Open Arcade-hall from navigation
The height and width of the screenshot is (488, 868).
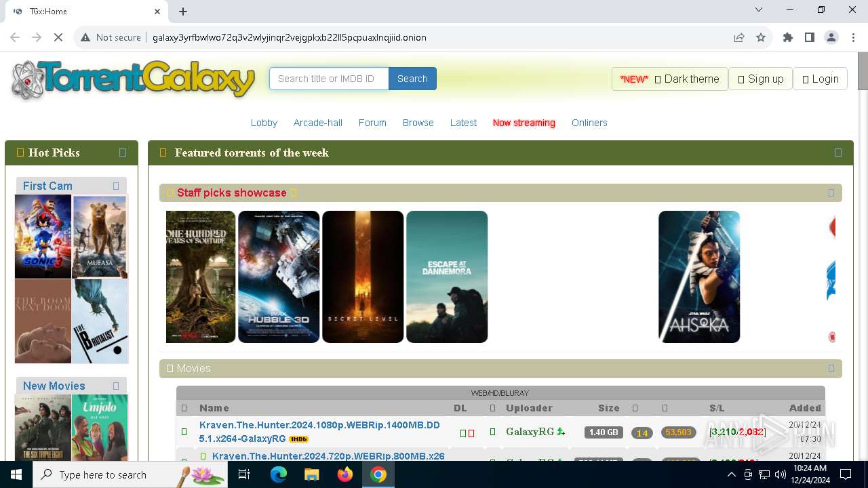point(317,123)
